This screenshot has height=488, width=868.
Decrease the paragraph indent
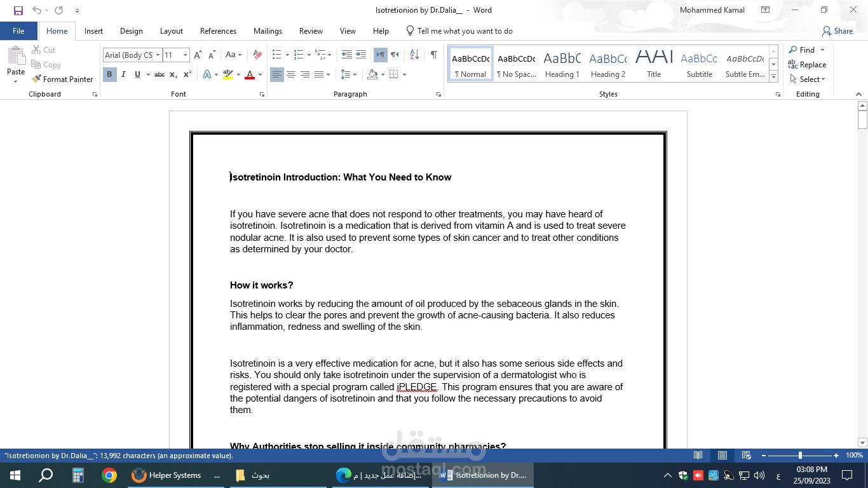(x=346, y=55)
